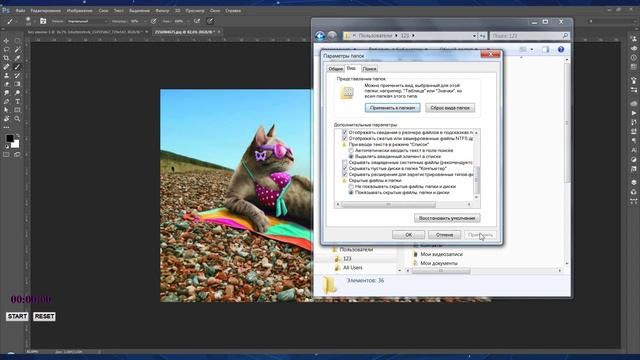The width and height of the screenshot is (640, 360).
Task: Select the Rectangle shape tool
Action: pyautogui.click(x=17, y=110)
